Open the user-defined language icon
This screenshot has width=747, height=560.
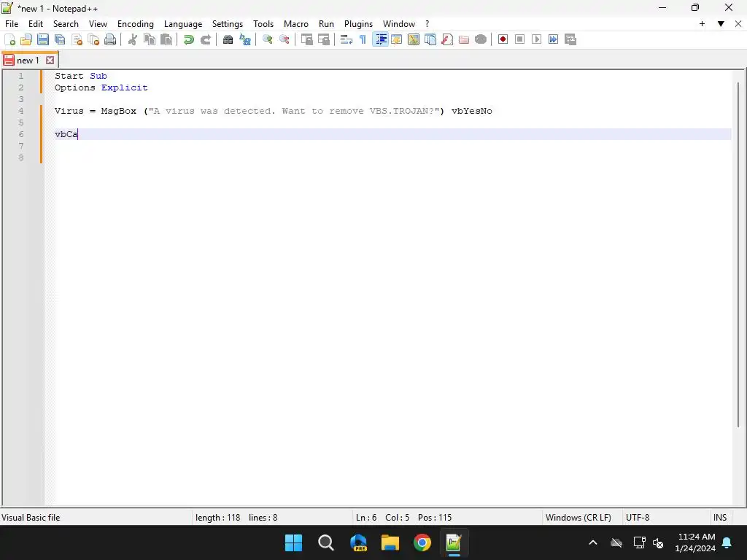click(396, 39)
